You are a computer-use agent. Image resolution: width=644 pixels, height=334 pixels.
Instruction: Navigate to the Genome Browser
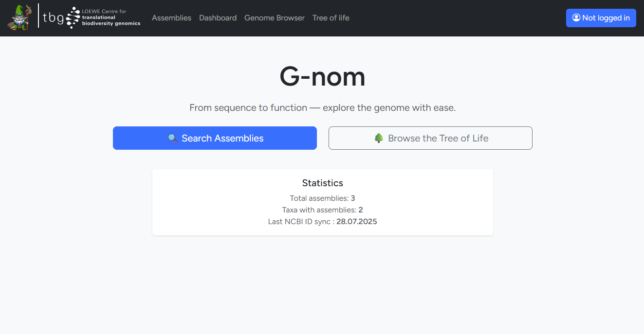pos(274,18)
